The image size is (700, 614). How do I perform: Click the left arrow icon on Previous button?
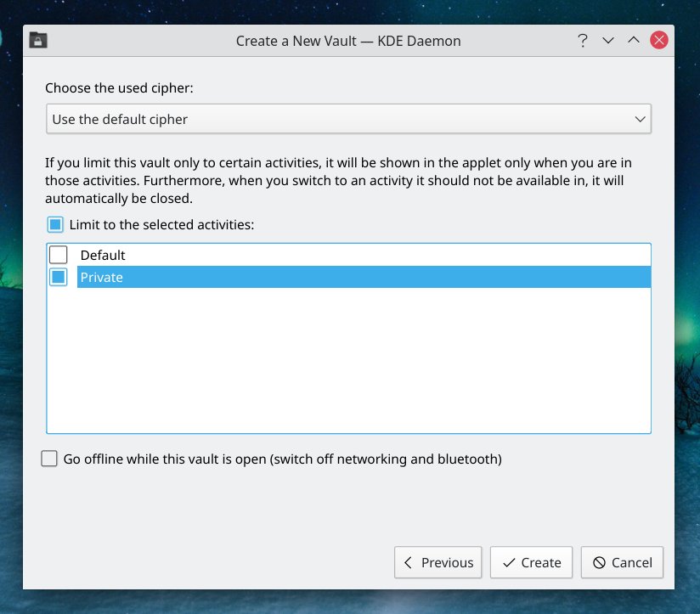(409, 562)
